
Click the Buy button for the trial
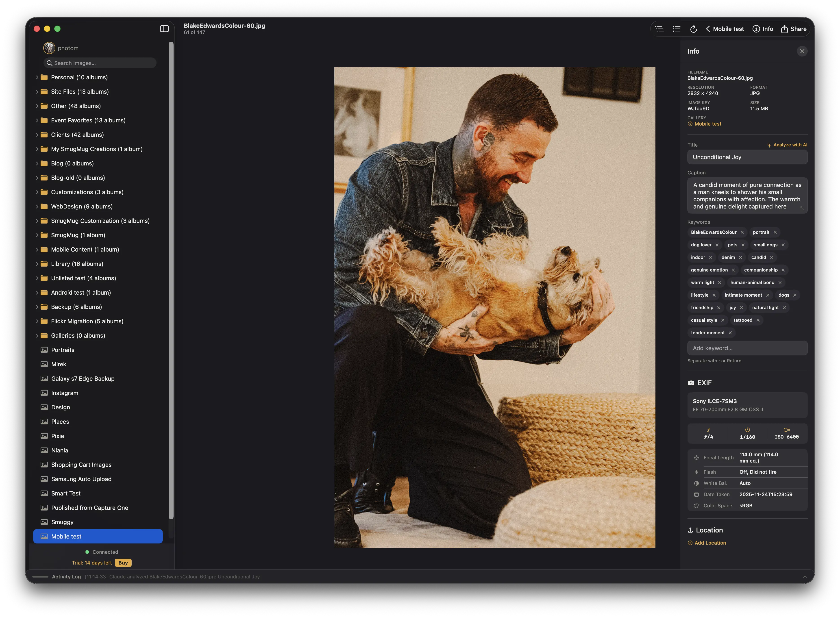coord(123,563)
